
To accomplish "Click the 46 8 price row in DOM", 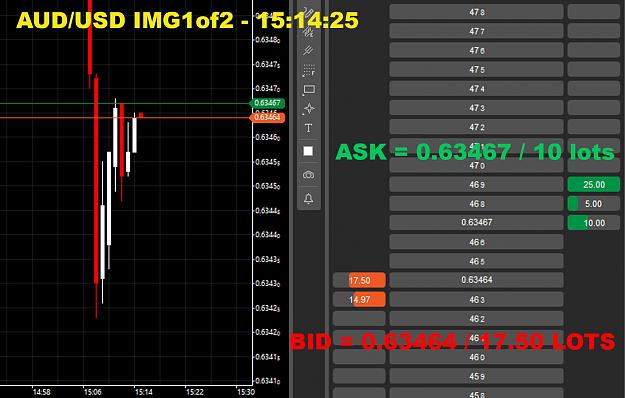I will [476, 204].
